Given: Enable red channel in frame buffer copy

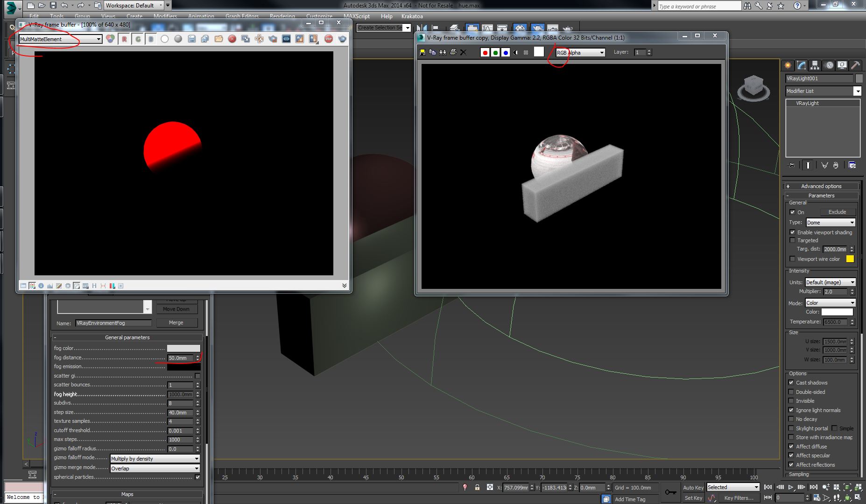Looking at the screenshot, I should [485, 52].
